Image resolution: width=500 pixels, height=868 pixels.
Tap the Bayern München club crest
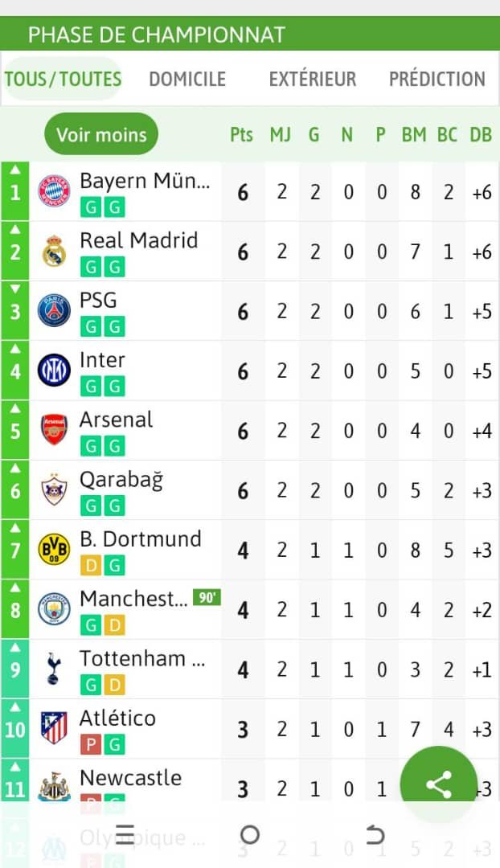tap(54, 192)
